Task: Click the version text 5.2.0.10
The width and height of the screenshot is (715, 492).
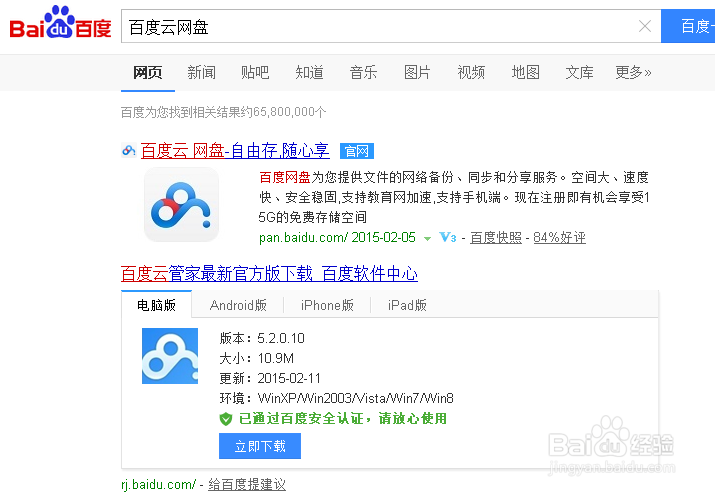Action: point(281,338)
